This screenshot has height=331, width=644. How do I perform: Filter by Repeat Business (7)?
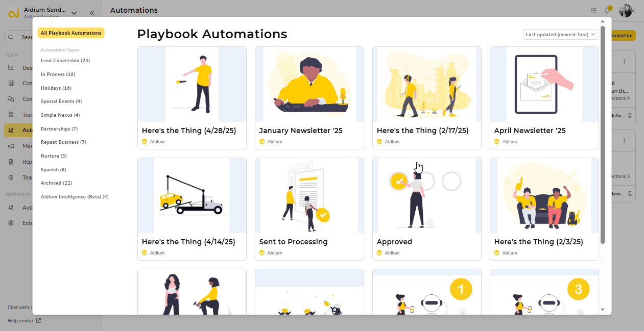coord(63,142)
